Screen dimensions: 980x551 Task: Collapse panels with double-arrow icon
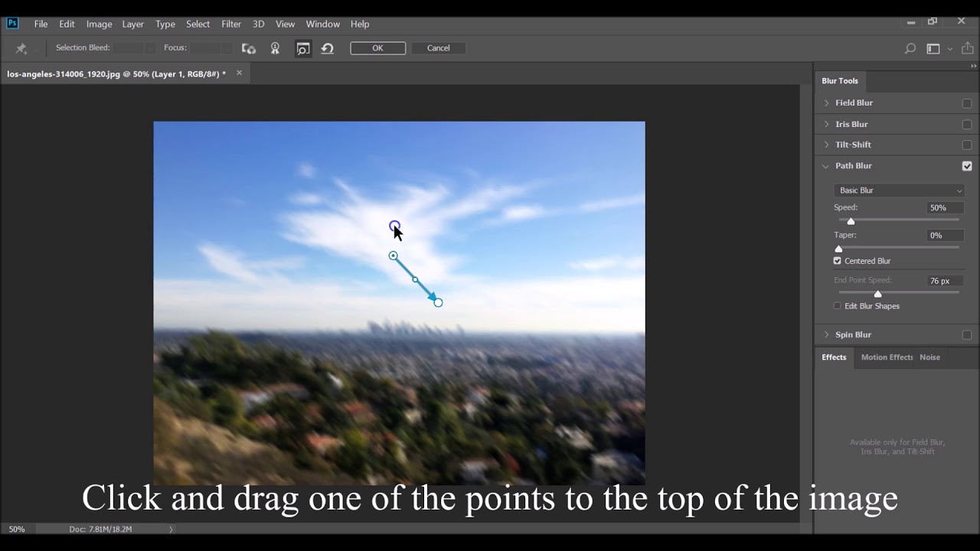click(x=973, y=67)
